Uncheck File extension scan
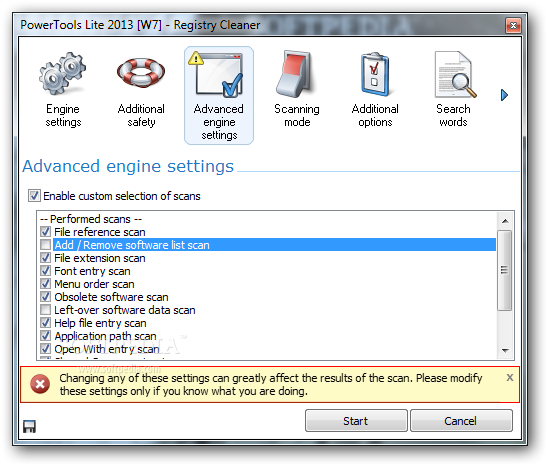The height and width of the screenshot is (466, 548). pyautogui.click(x=45, y=258)
